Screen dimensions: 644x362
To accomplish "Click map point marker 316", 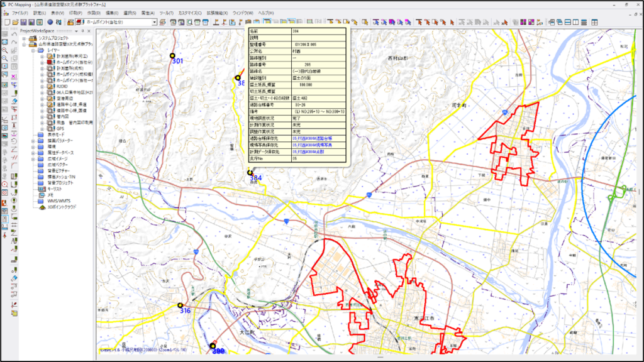I will (x=180, y=305).
